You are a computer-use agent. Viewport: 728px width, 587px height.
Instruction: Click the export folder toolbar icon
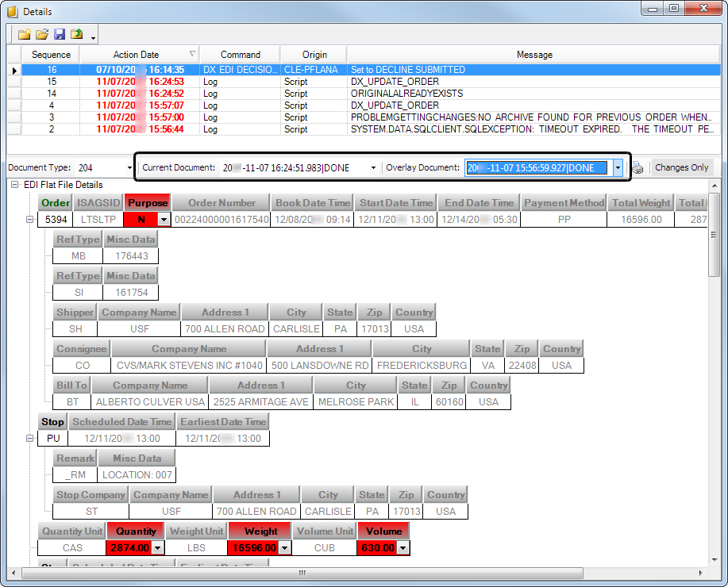point(77,35)
